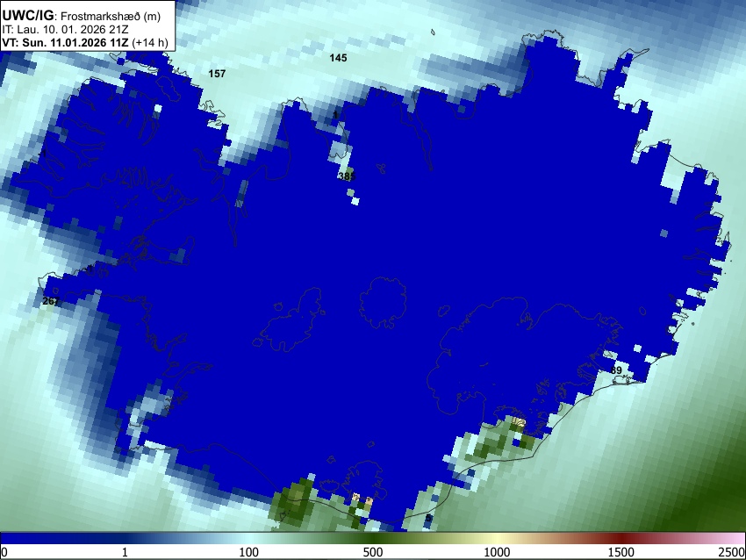Screen dimensions: 746x560
Task: Click the legend scale label 2500
Action: tap(732, 552)
